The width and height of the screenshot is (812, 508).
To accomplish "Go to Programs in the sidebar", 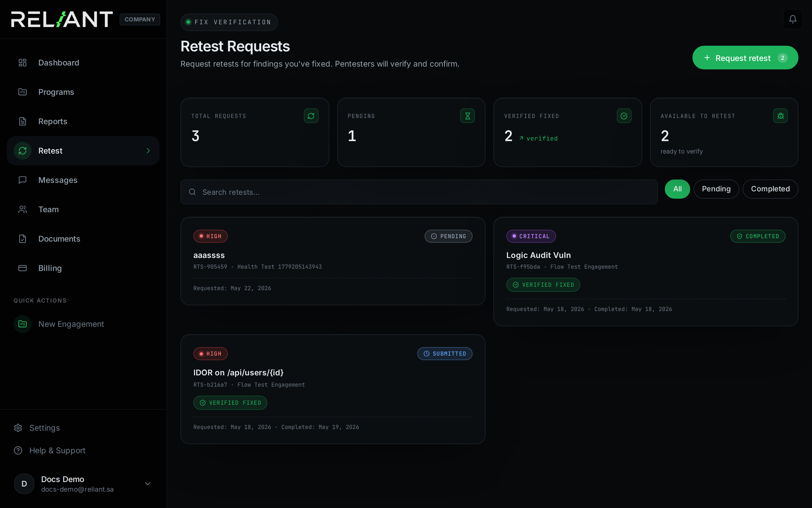I will coord(83,92).
